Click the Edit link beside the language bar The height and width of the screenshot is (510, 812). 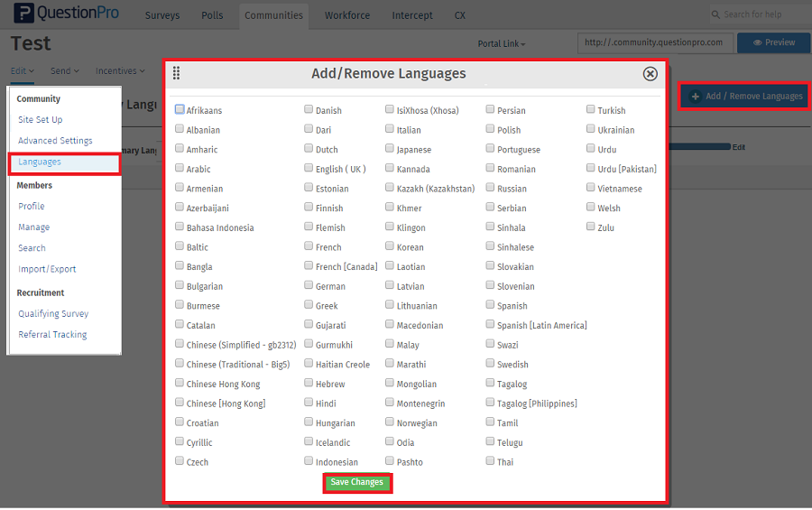[738, 147]
